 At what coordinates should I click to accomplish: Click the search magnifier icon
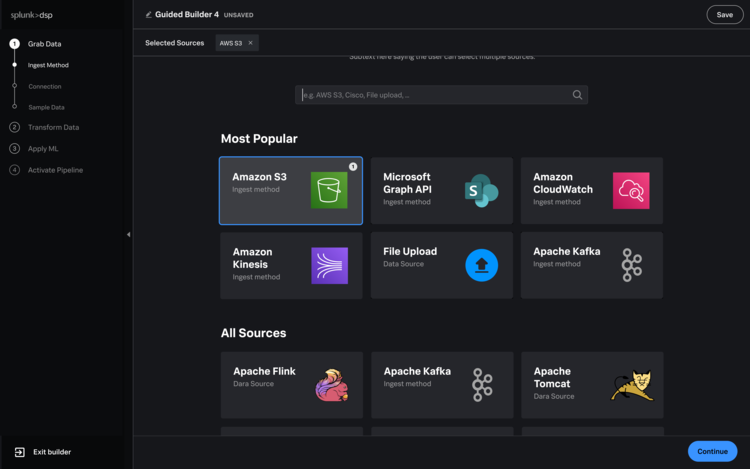coord(577,95)
